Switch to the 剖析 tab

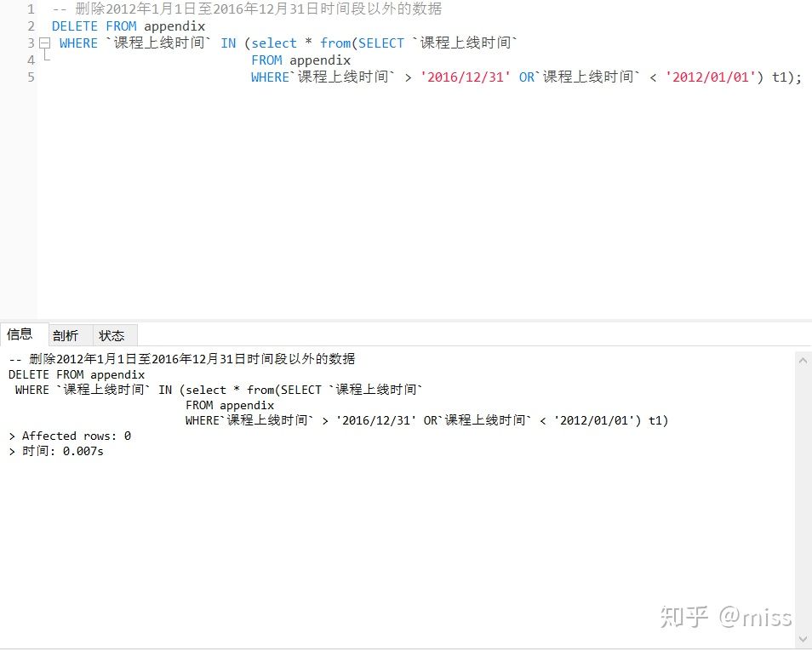(66, 334)
